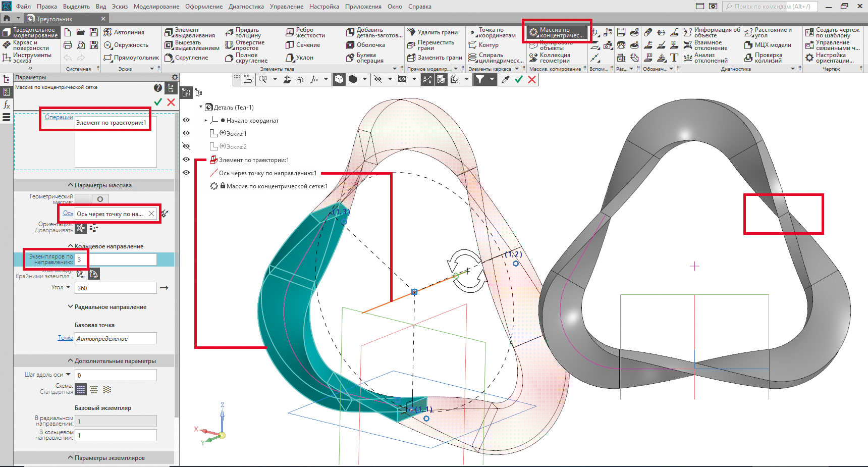Open Параметры panel settings gear
Image resolution: width=868 pixels, height=467 pixels.
pyautogui.click(x=175, y=77)
